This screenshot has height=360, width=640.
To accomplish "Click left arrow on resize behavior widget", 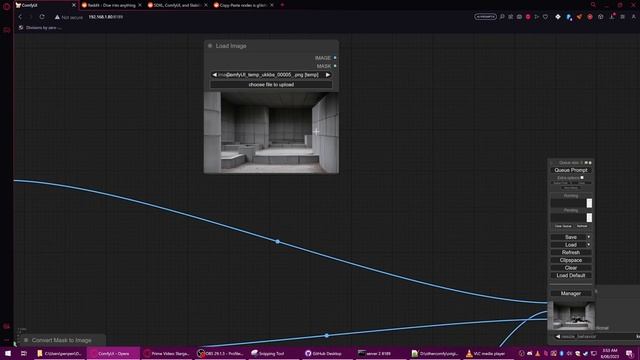I will tap(558, 336).
